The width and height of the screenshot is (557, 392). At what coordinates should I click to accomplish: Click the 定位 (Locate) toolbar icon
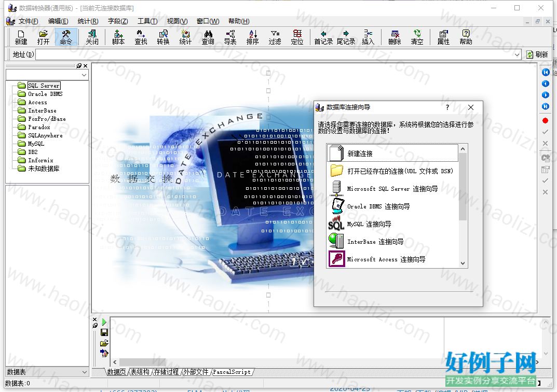pos(297,37)
